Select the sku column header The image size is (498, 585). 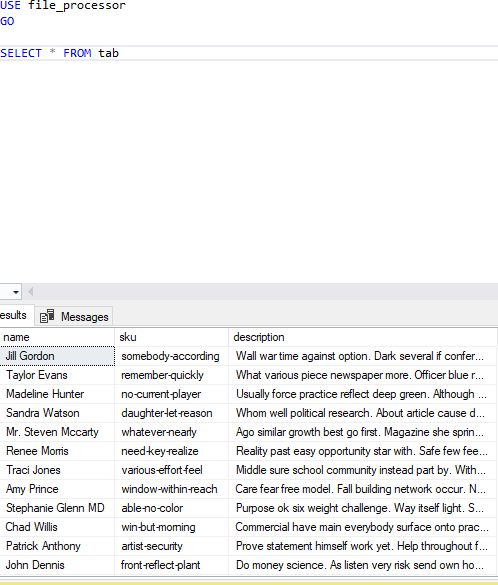pos(171,337)
